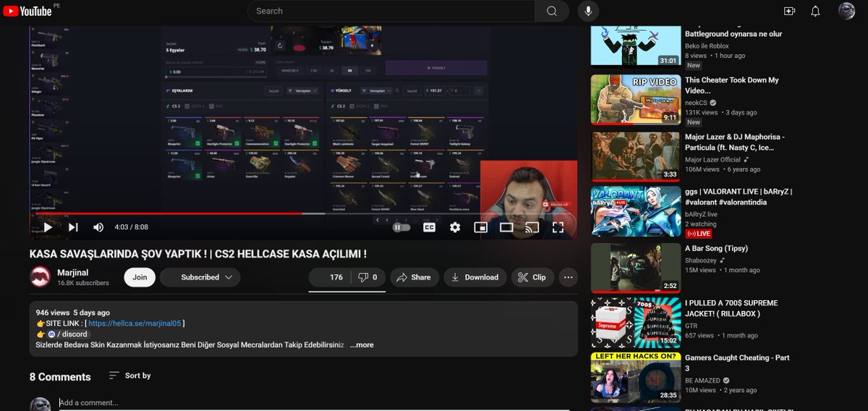Mute the video volume
The width and height of the screenshot is (868, 411).
tap(98, 227)
